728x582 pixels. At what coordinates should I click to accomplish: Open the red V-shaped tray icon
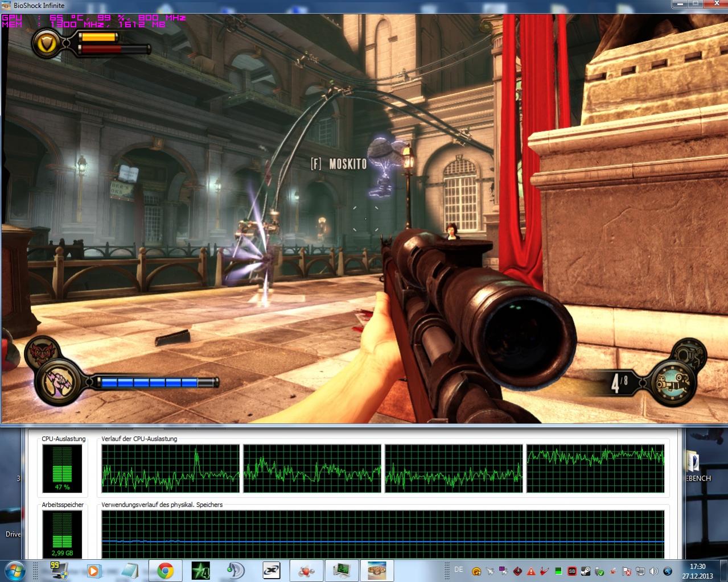click(545, 571)
